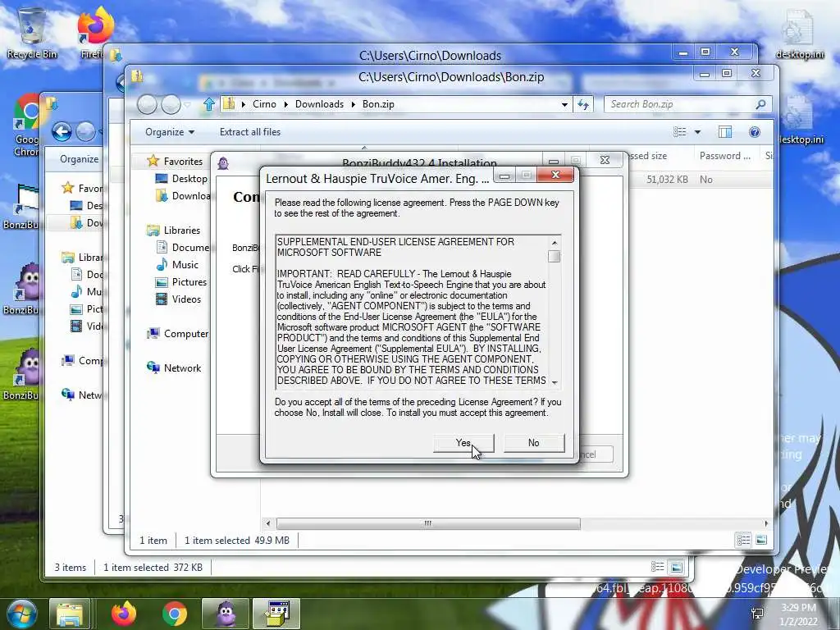Open the Recycle Bin desktop icon
Image resolution: width=840 pixels, height=630 pixels.
click(32, 33)
